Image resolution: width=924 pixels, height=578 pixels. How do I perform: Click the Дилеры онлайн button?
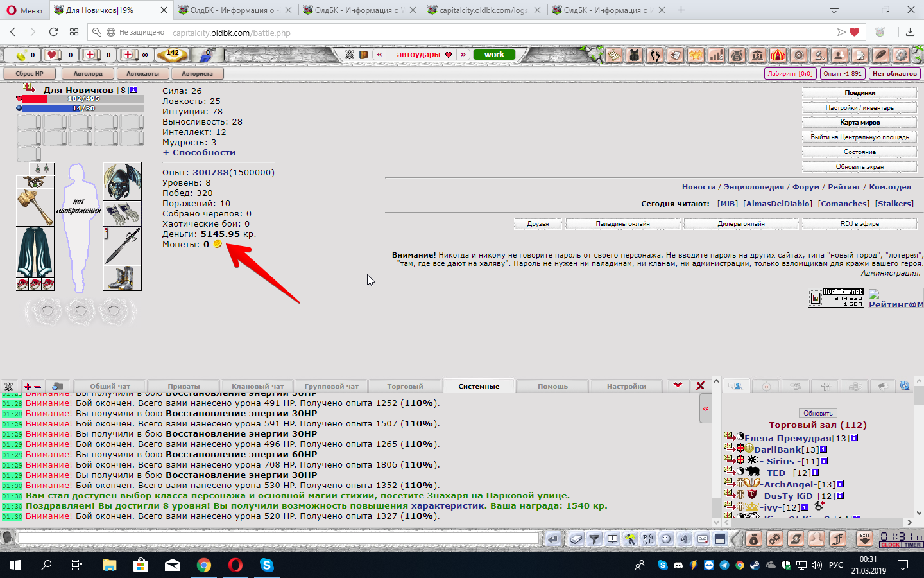[x=741, y=223]
